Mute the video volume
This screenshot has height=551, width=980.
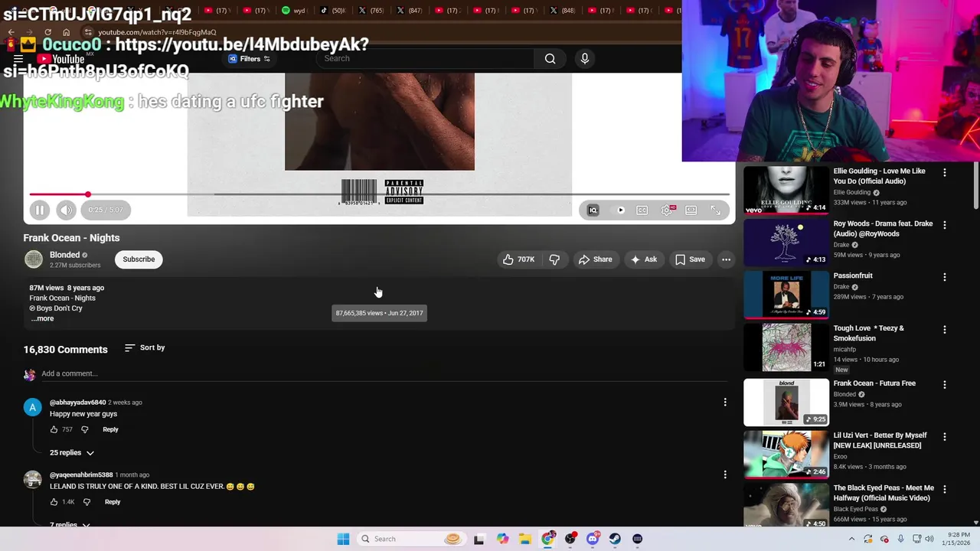pos(67,210)
